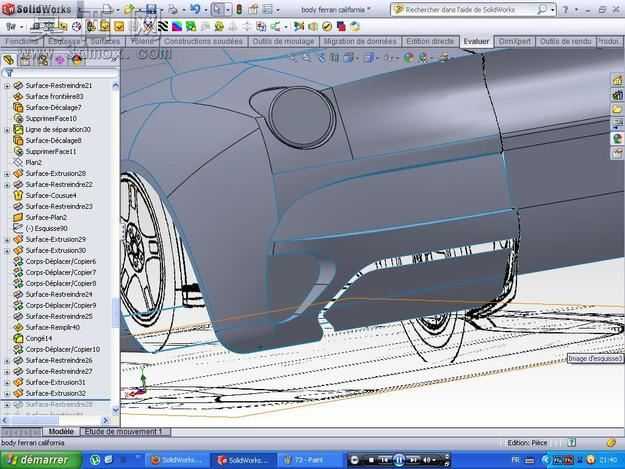Viewport: 625px width, 469px height.
Task: Select Plan2 in the feature tree
Action: tap(33, 163)
